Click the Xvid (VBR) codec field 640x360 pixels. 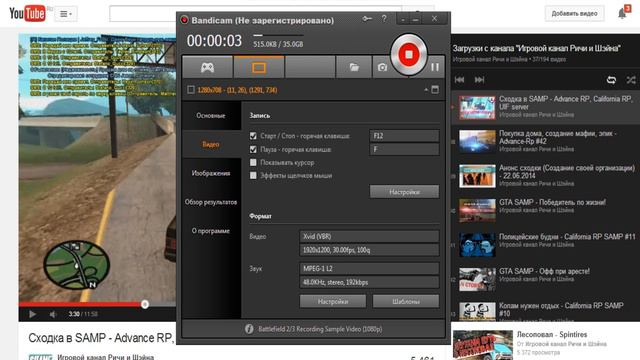pyautogui.click(x=369, y=236)
